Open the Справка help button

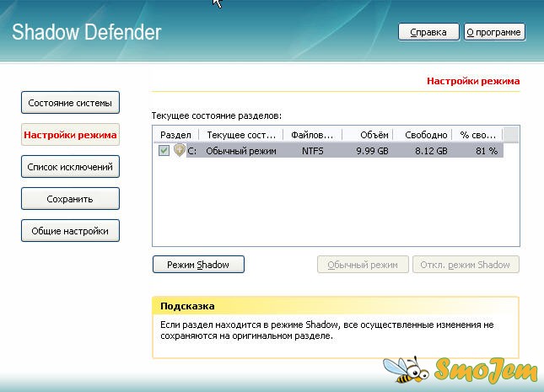click(x=428, y=32)
